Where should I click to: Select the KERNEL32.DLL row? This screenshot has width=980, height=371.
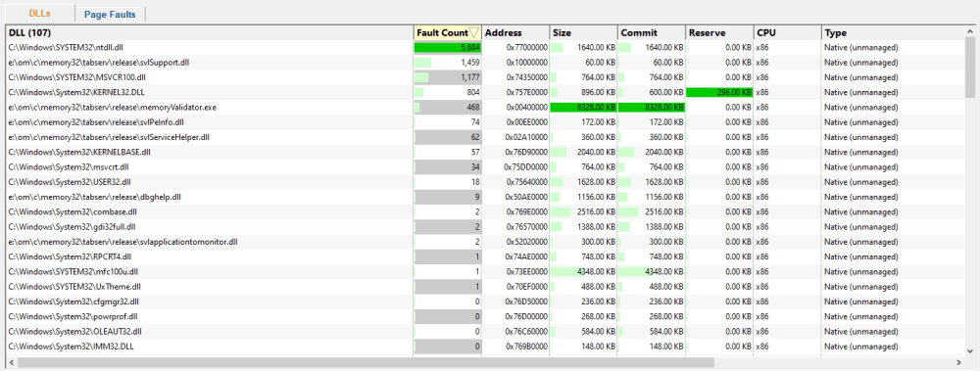tap(486, 92)
